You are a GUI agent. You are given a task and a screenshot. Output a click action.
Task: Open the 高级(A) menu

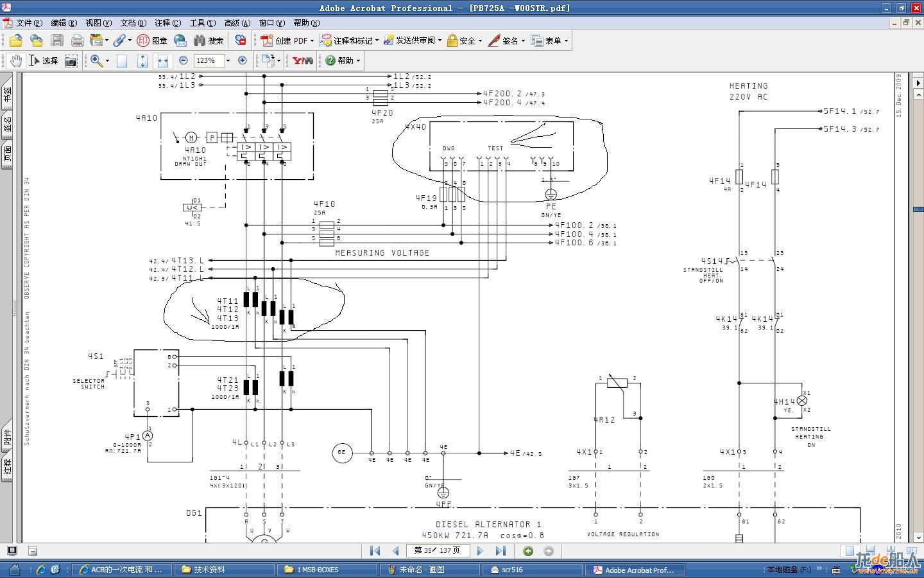237,22
